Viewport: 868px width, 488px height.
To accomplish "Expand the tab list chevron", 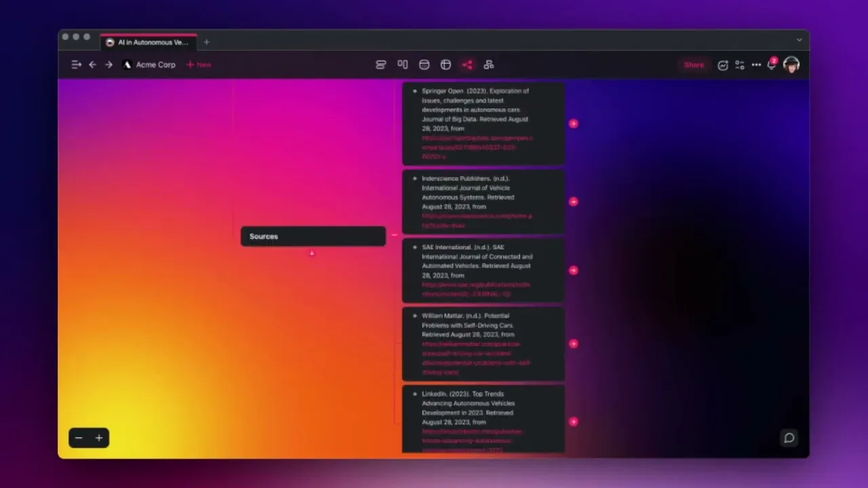I will pyautogui.click(x=799, y=40).
